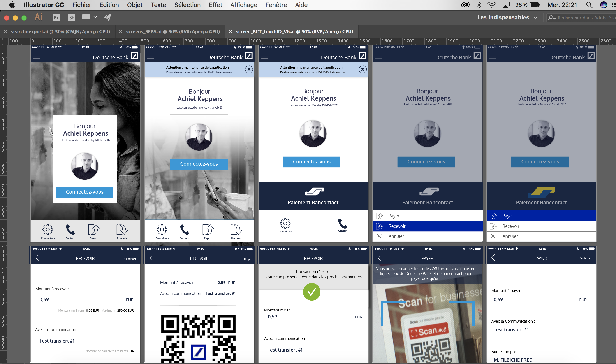Click Annuler row on fifth artboard
Image resolution: width=616 pixels, height=364 pixels.
[x=541, y=236]
